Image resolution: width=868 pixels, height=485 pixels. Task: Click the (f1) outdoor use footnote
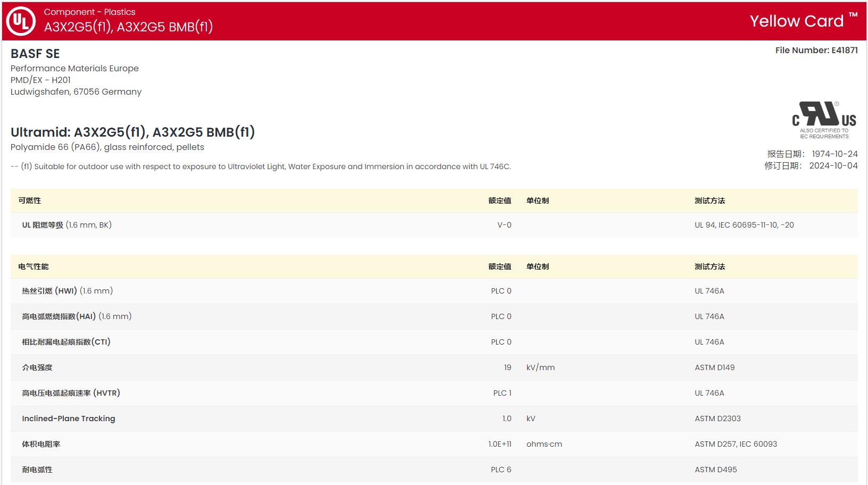pyautogui.click(x=261, y=166)
